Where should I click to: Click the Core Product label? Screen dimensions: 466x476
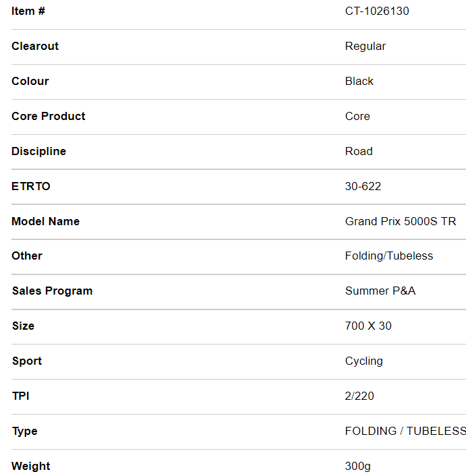tap(49, 117)
